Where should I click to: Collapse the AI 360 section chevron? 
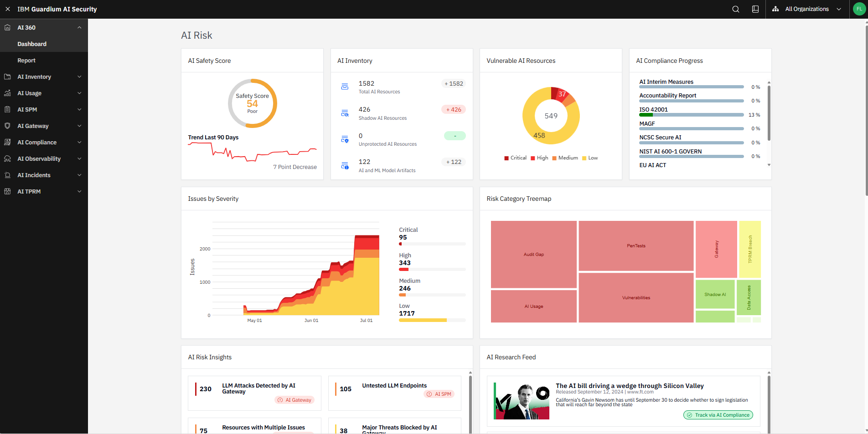(79, 27)
